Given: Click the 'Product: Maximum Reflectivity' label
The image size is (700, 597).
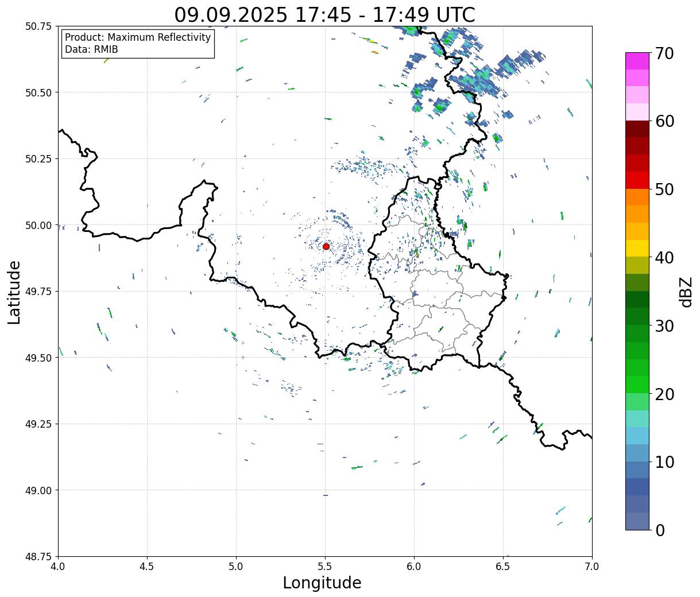Looking at the screenshot, I should tap(138, 37).
